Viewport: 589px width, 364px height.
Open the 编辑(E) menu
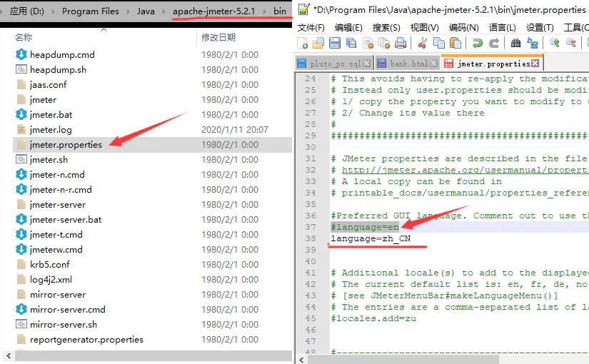click(348, 28)
